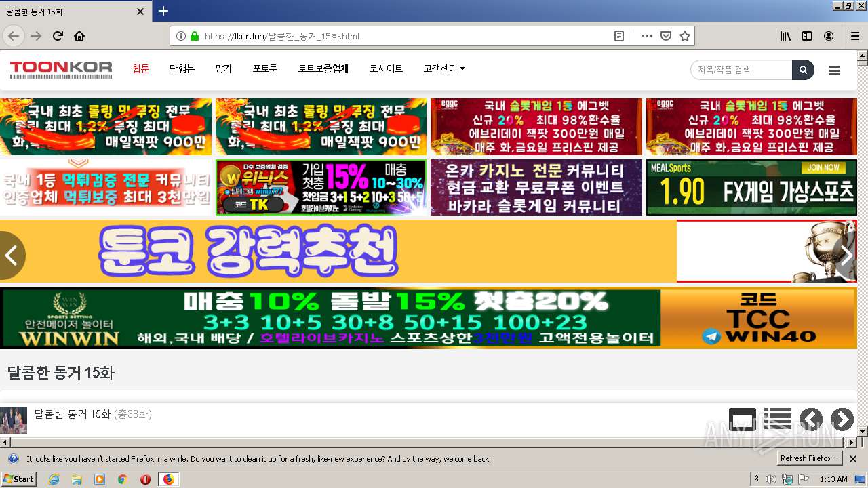Go back with the browser back arrow
The image size is (868, 488).
coord(13,36)
